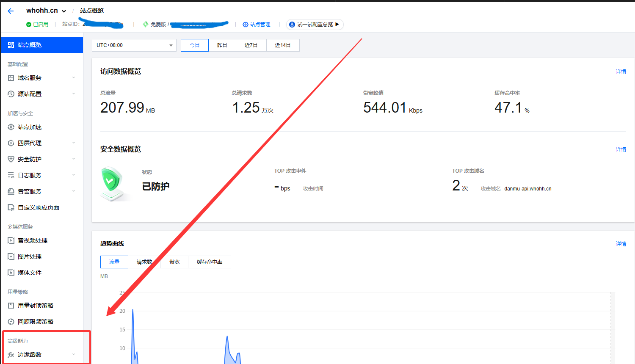Open the whohh.cn site switcher dropdown
Viewport: 635px width, 364px height.
point(64,11)
